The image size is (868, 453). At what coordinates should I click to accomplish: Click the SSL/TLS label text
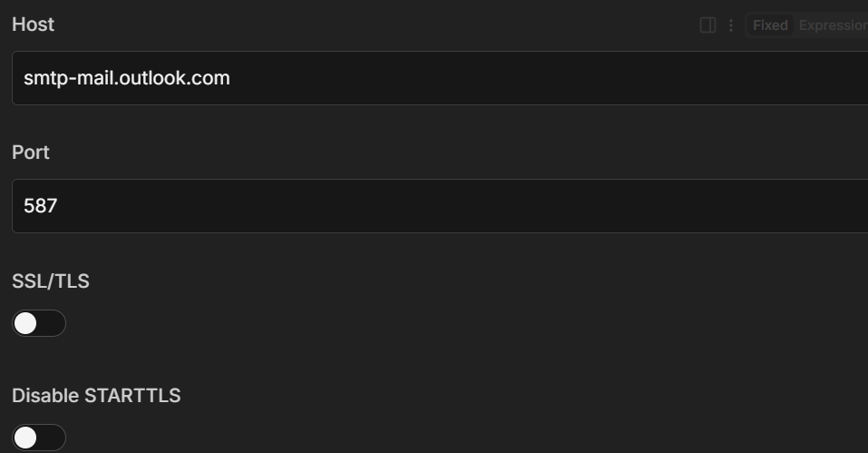[x=51, y=281]
